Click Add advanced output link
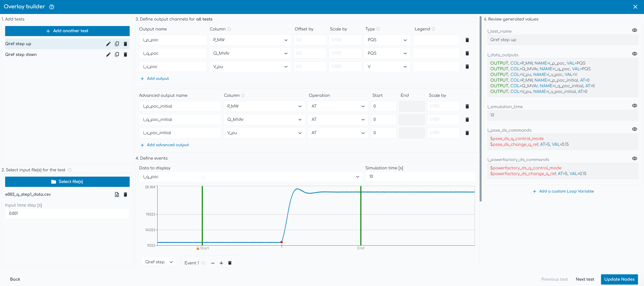This screenshot has width=644, height=286. click(x=165, y=145)
